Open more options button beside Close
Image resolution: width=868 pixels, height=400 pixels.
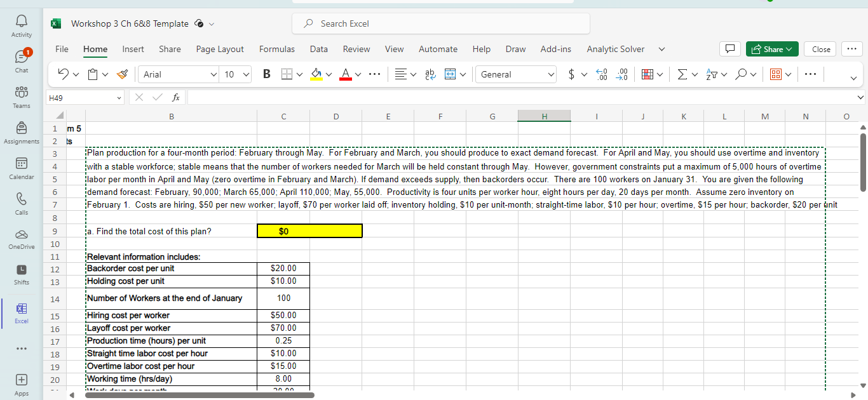[x=851, y=49]
